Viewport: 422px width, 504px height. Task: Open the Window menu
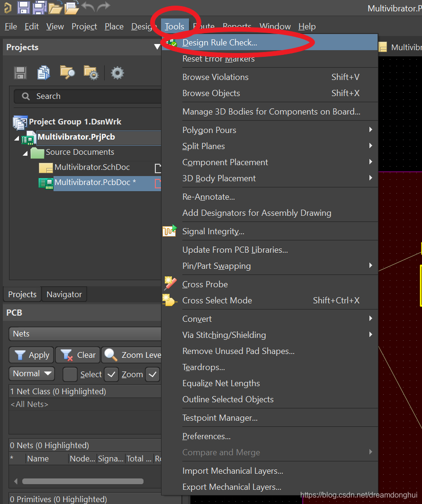point(275,27)
